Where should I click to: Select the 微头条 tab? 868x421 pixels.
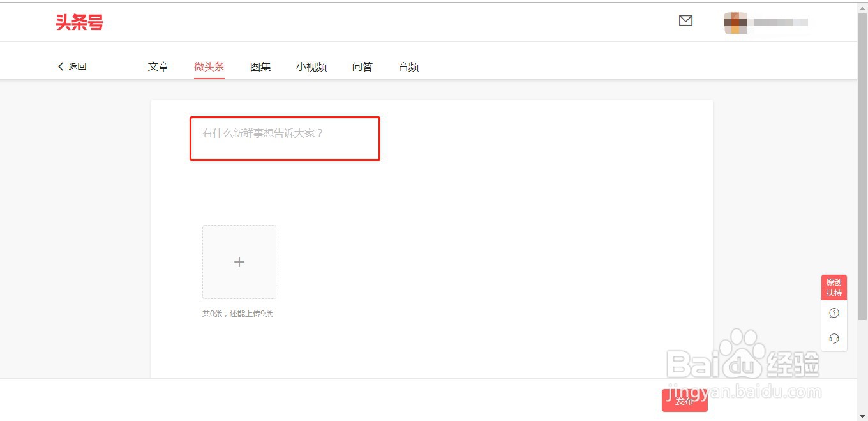209,66
